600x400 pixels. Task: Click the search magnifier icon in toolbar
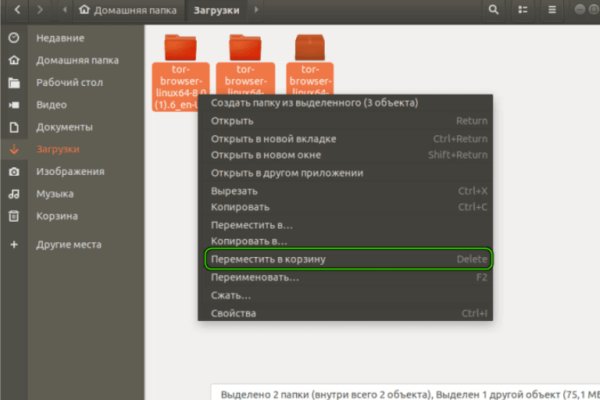493,10
